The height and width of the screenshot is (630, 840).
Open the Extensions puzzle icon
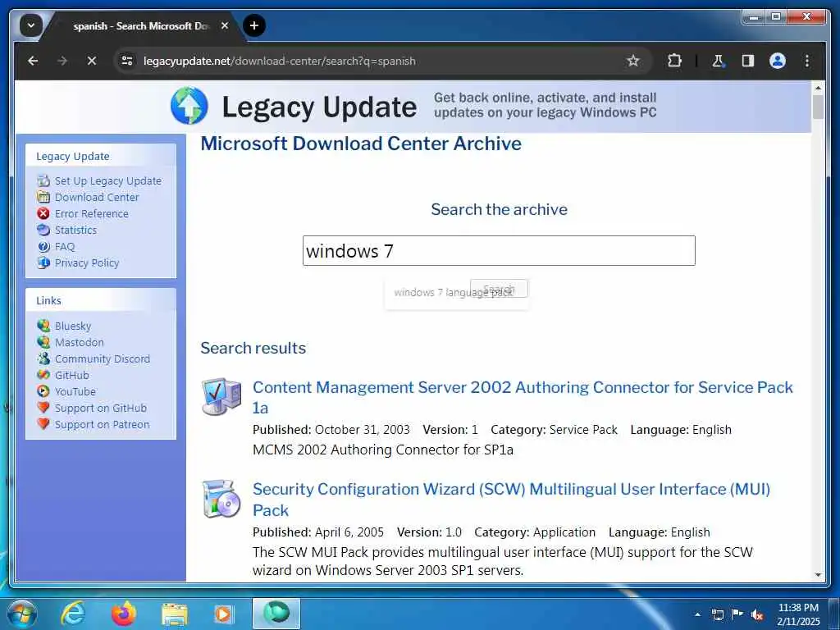(674, 61)
